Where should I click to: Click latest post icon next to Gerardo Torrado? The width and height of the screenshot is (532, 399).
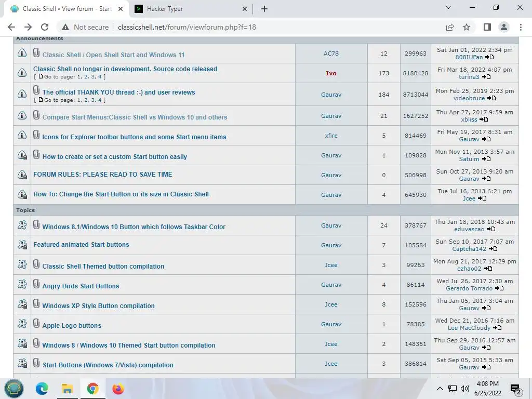click(x=499, y=288)
